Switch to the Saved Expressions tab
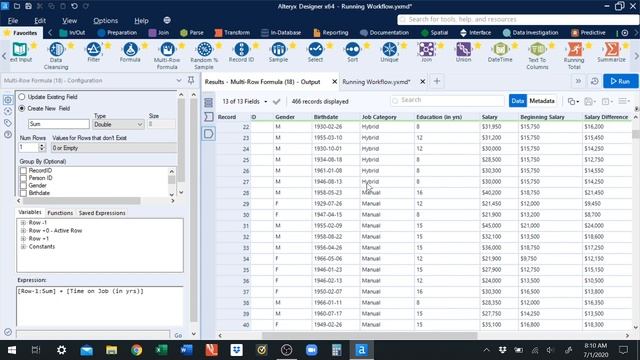The image size is (640, 360). tap(102, 213)
